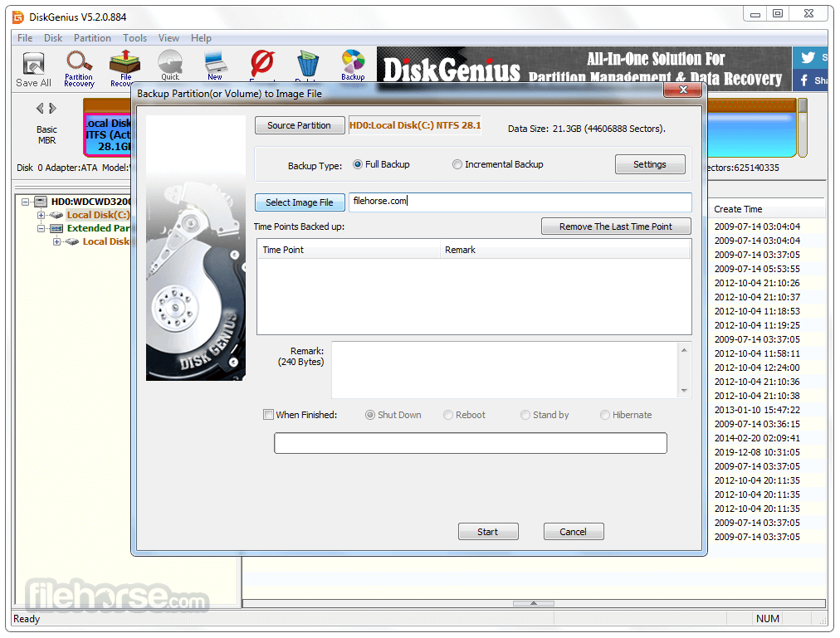Click Remark box scroll down arrow

tap(684, 391)
